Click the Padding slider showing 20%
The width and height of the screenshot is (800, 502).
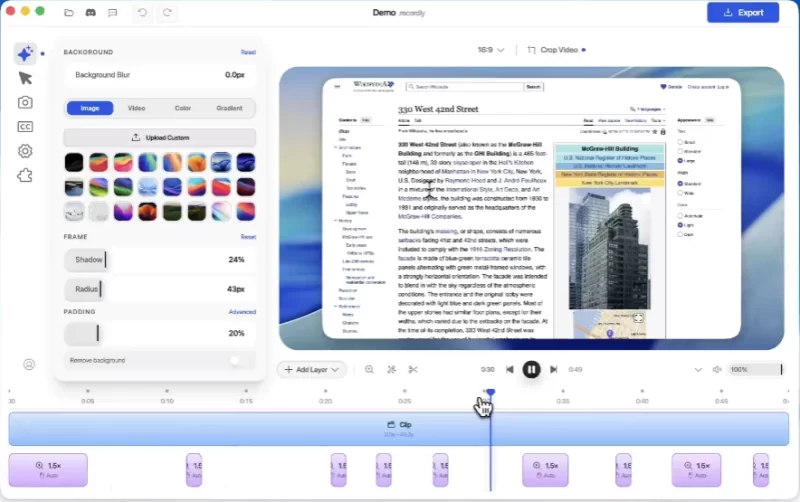coord(160,334)
